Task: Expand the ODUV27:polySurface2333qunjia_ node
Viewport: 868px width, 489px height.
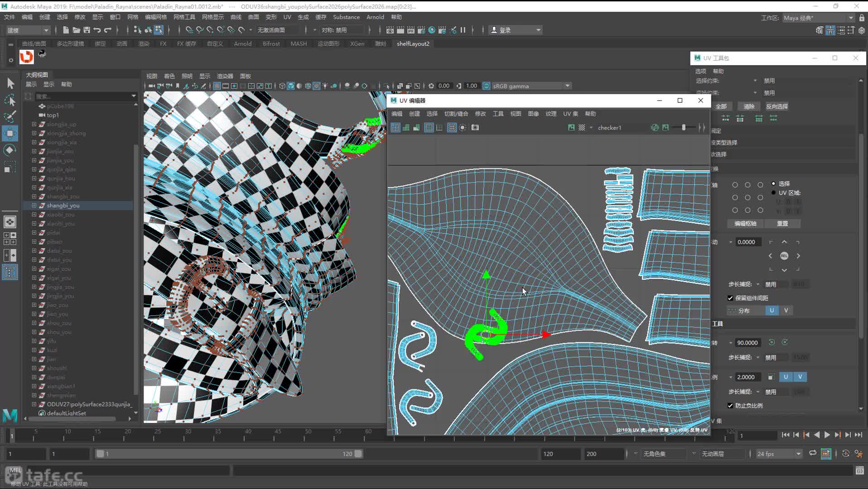Action: [34, 404]
